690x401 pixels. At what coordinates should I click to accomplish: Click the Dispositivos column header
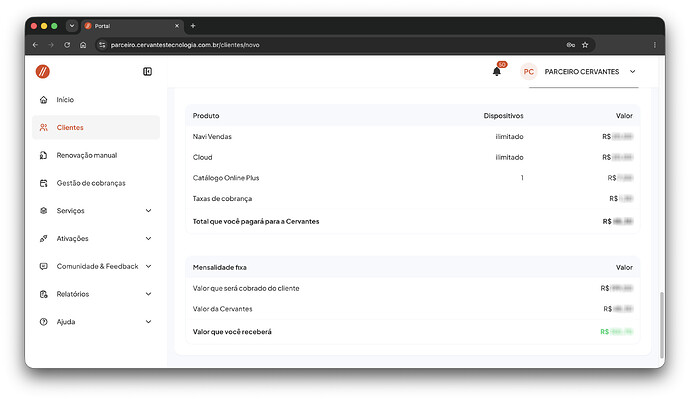(503, 116)
